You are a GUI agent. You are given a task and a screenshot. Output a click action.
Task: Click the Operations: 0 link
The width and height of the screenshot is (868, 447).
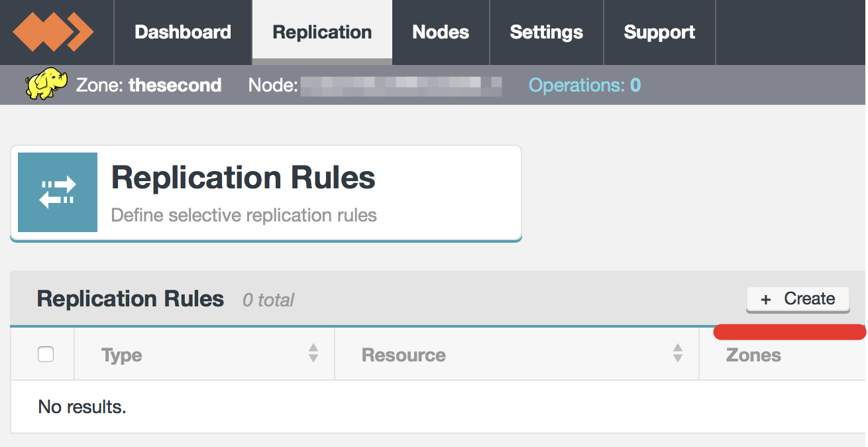(x=584, y=86)
